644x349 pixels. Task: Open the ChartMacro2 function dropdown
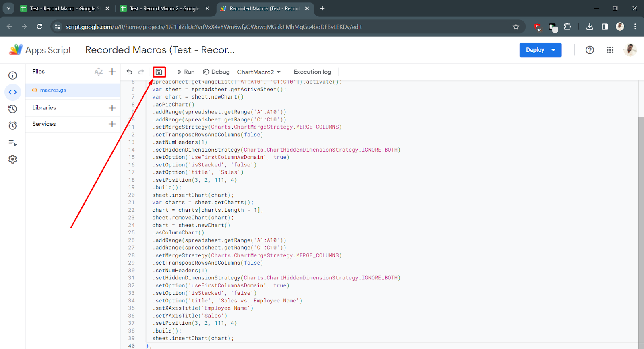click(x=259, y=72)
